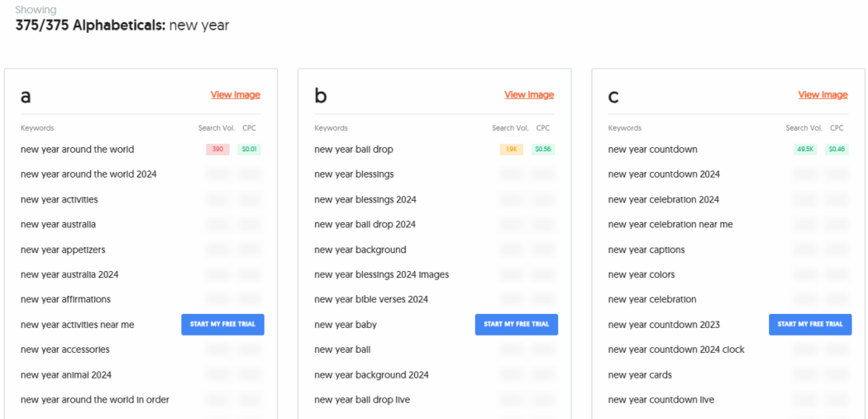Select keyword 'new year around the world'
The image size is (868, 419).
tap(78, 150)
